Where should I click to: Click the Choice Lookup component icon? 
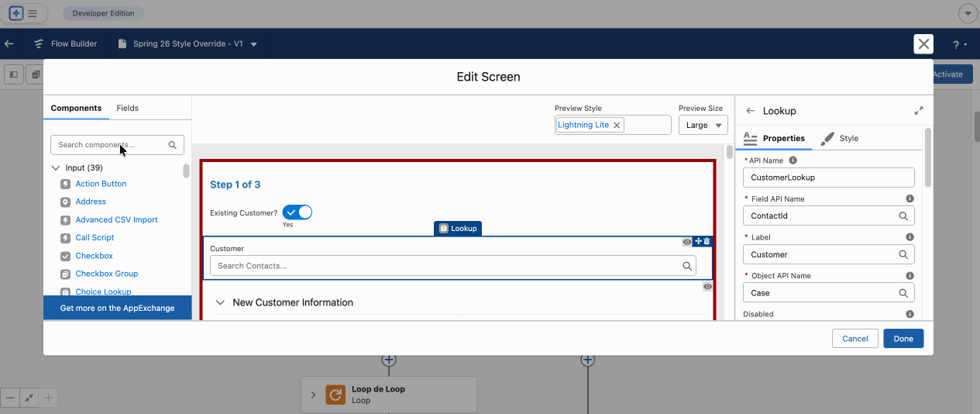coord(65,292)
